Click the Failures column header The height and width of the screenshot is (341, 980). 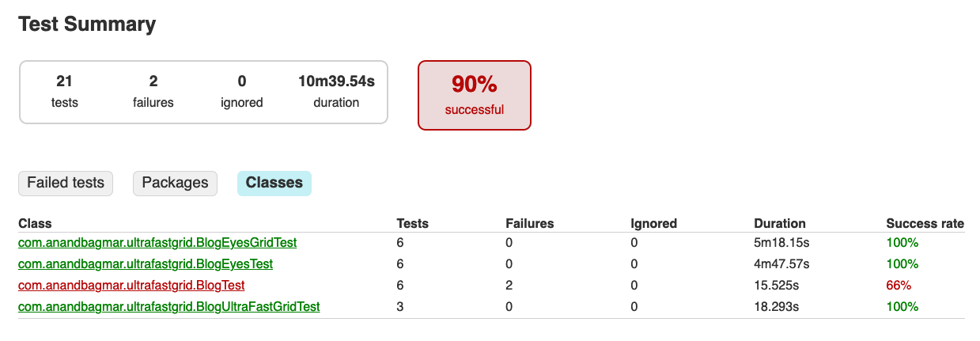[529, 224]
